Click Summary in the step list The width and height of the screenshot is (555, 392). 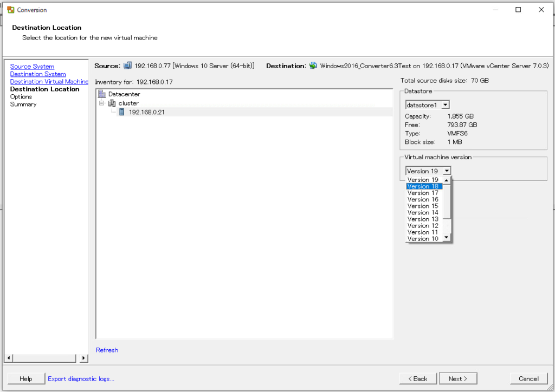(x=23, y=104)
